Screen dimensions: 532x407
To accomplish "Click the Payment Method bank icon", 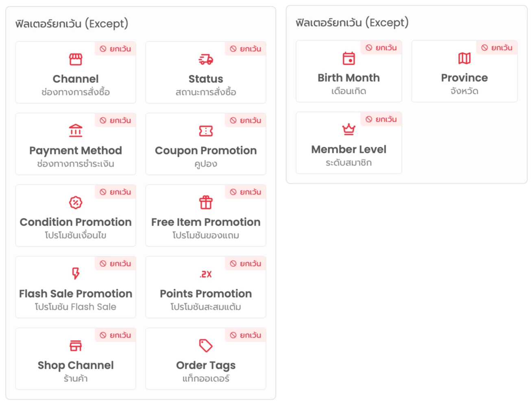I will click(76, 131).
